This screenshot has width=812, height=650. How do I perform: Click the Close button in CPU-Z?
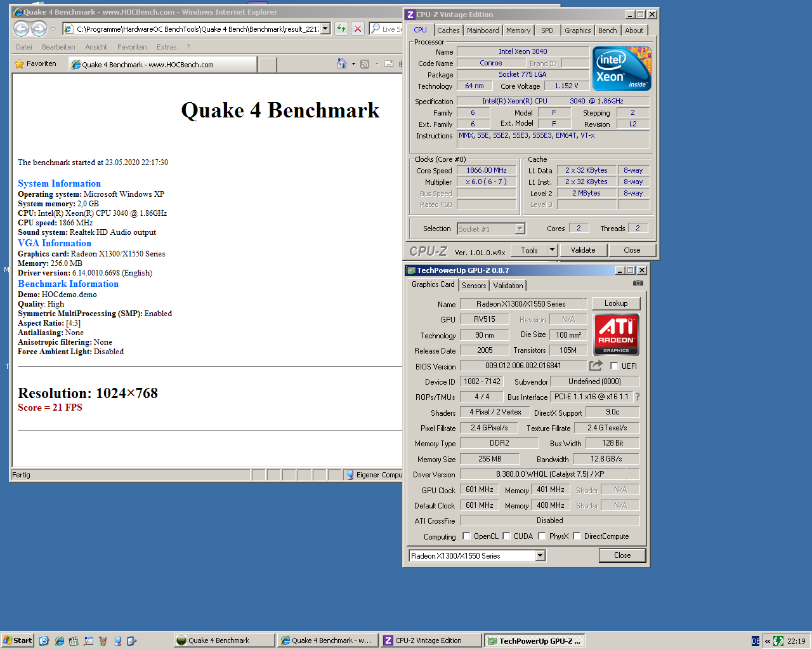coord(632,250)
